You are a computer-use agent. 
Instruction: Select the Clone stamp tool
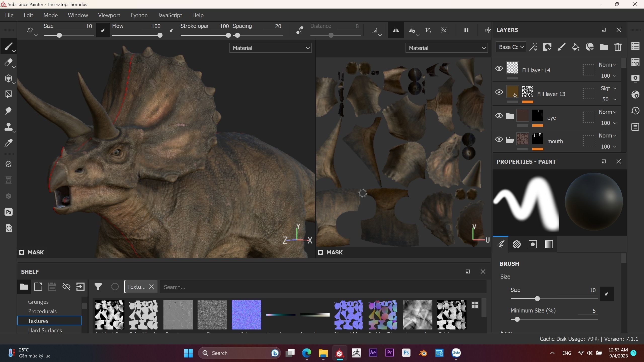(8, 127)
